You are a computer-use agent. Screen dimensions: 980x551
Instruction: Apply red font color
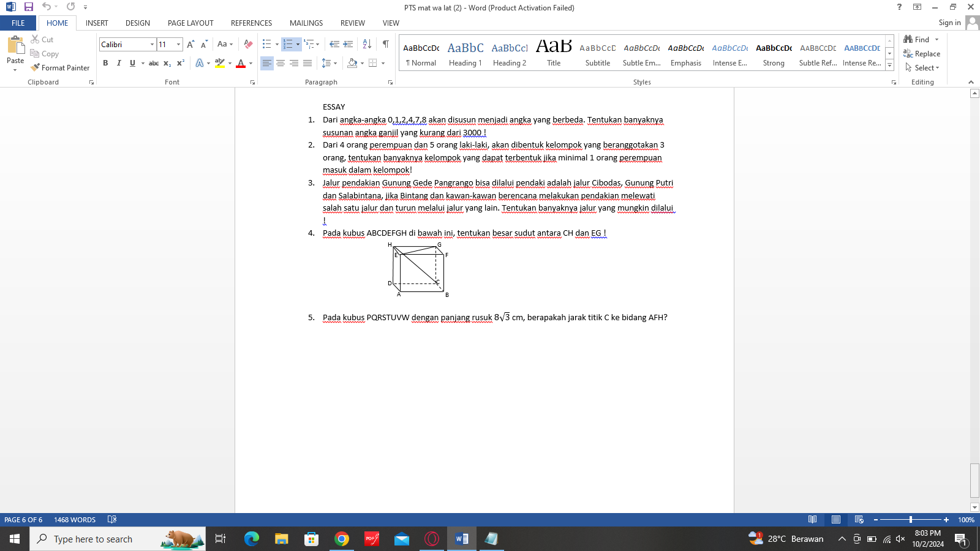(241, 63)
